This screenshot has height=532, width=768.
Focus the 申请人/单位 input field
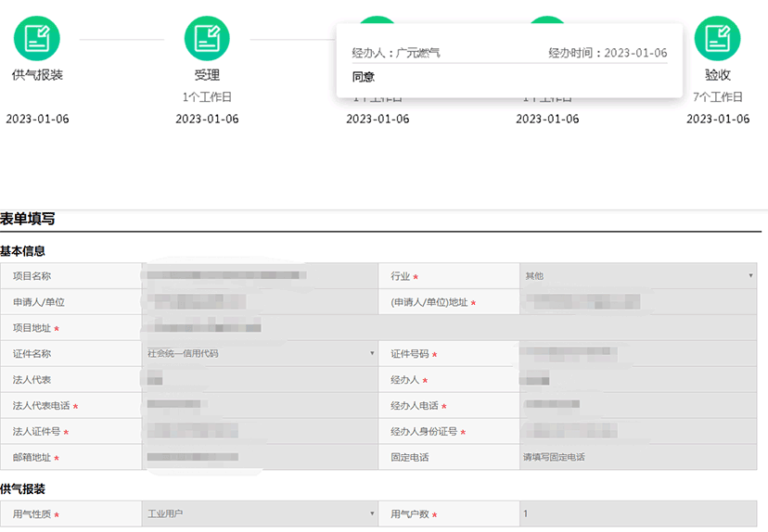pos(260,302)
